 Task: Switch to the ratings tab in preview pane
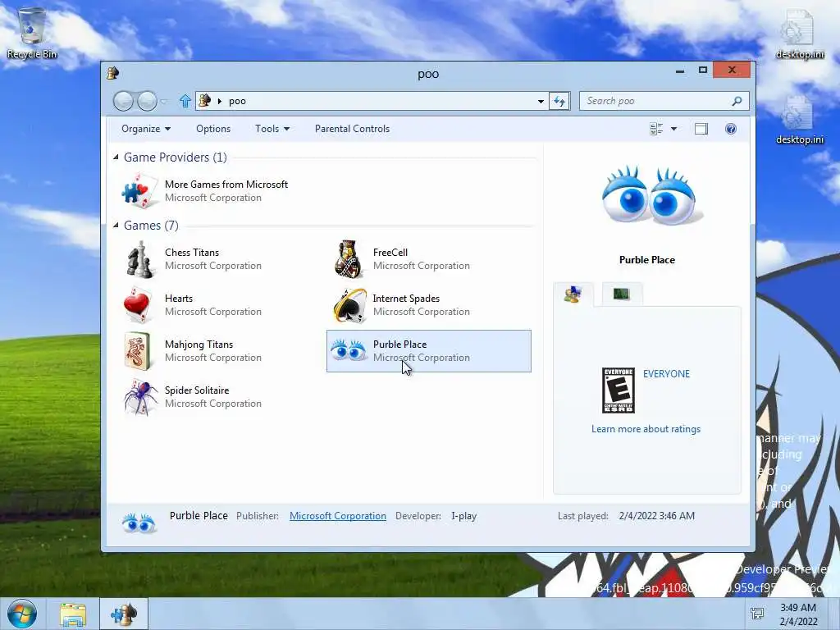(x=573, y=294)
